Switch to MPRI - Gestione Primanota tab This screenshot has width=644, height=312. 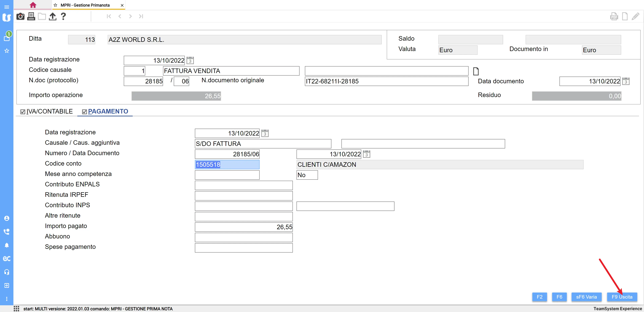click(85, 5)
